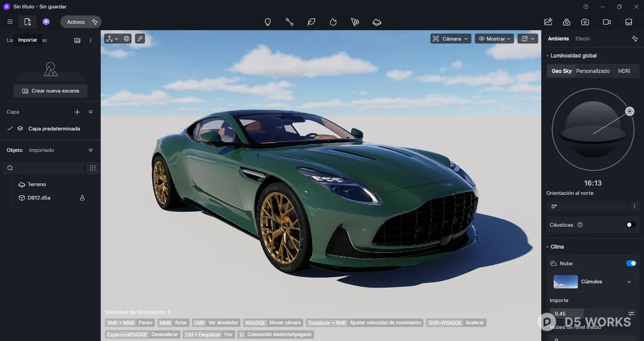Open the help question mark icon
This screenshot has width=644, height=341.
586,7
